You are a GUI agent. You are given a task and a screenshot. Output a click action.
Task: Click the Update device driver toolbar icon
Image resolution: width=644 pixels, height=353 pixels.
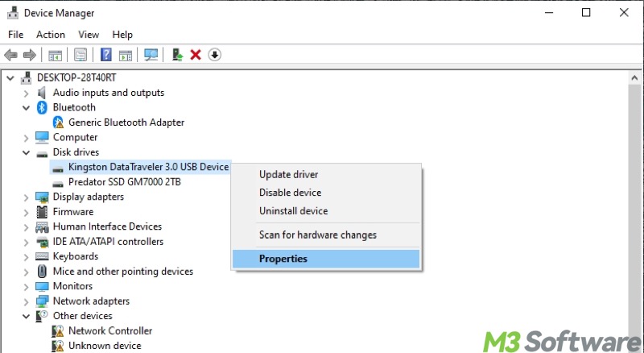click(177, 55)
